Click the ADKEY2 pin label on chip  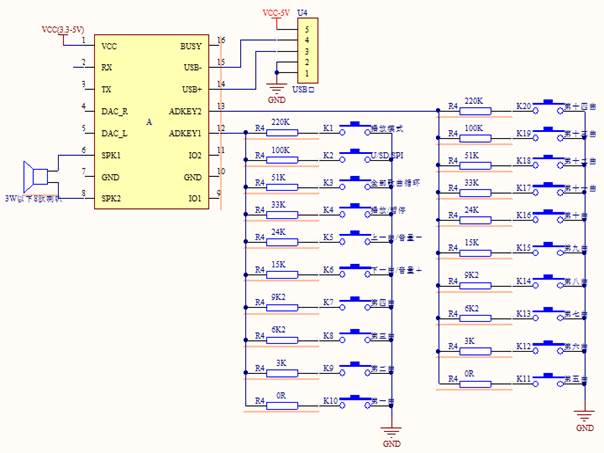185,111
